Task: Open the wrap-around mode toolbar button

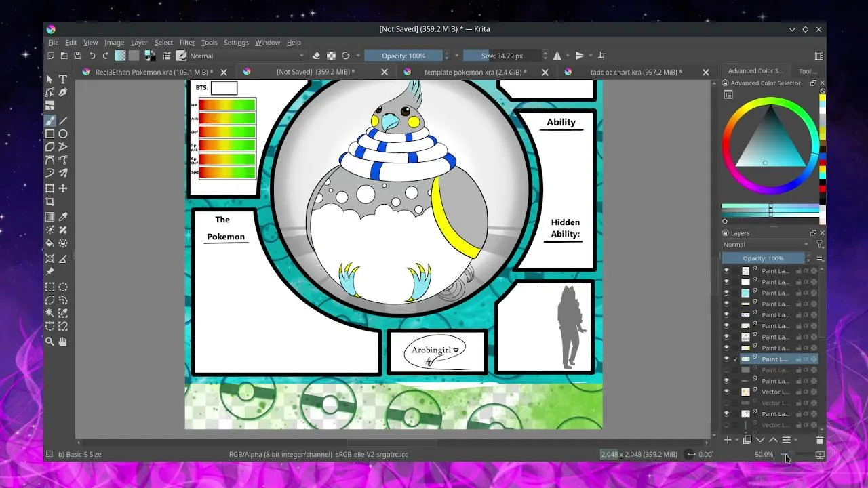Action: pyautogui.click(x=602, y=56)
